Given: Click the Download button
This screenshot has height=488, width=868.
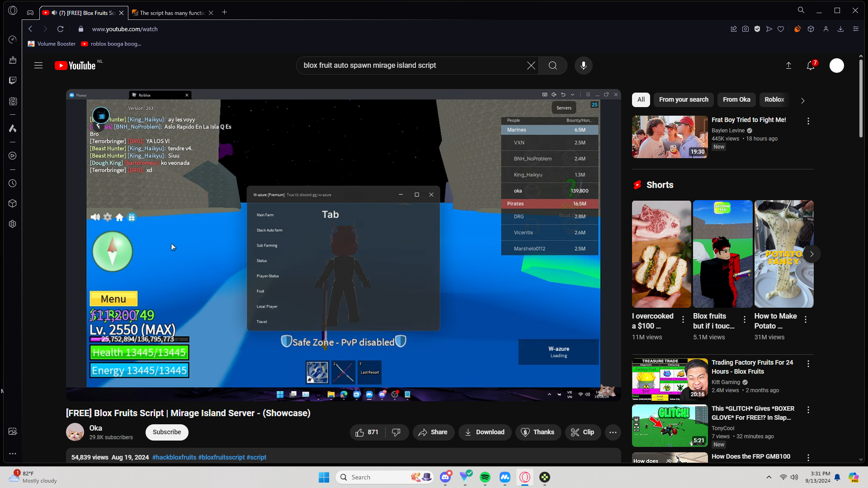Looking at the screenshot, I should coord(485,432).
